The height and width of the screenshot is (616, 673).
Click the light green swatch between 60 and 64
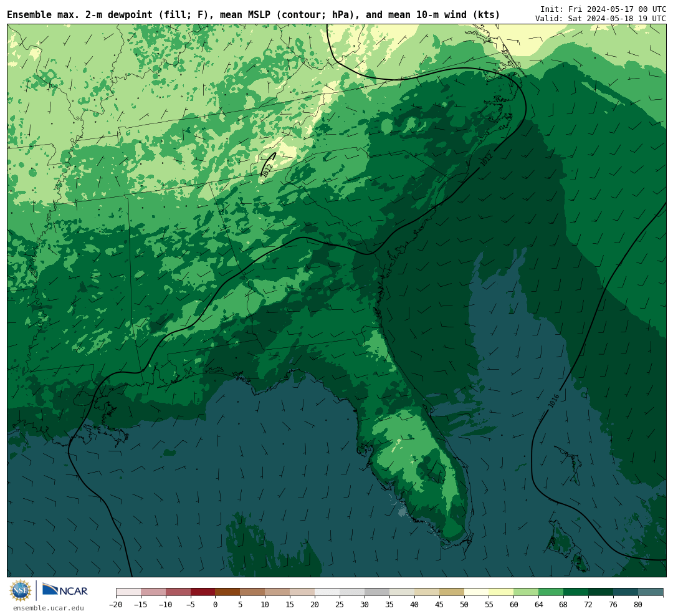(x=526, y=592)
